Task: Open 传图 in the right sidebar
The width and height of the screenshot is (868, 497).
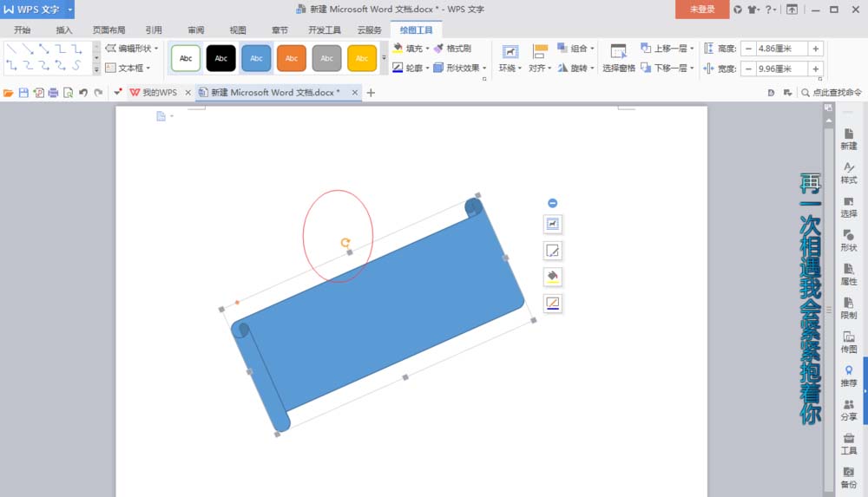Action: [849, 342]
